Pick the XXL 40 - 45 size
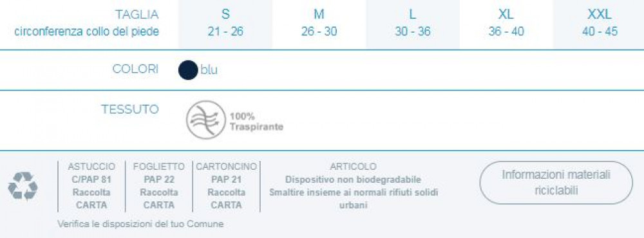This screenshot has height=238, width=644. coord(600,24)
